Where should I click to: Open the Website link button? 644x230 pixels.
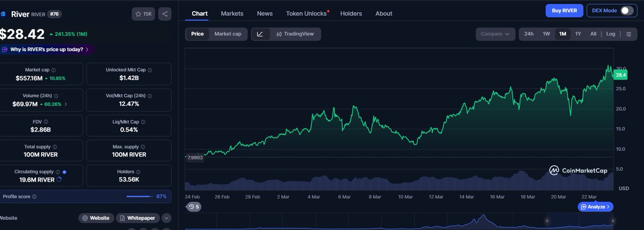point(96,218)
